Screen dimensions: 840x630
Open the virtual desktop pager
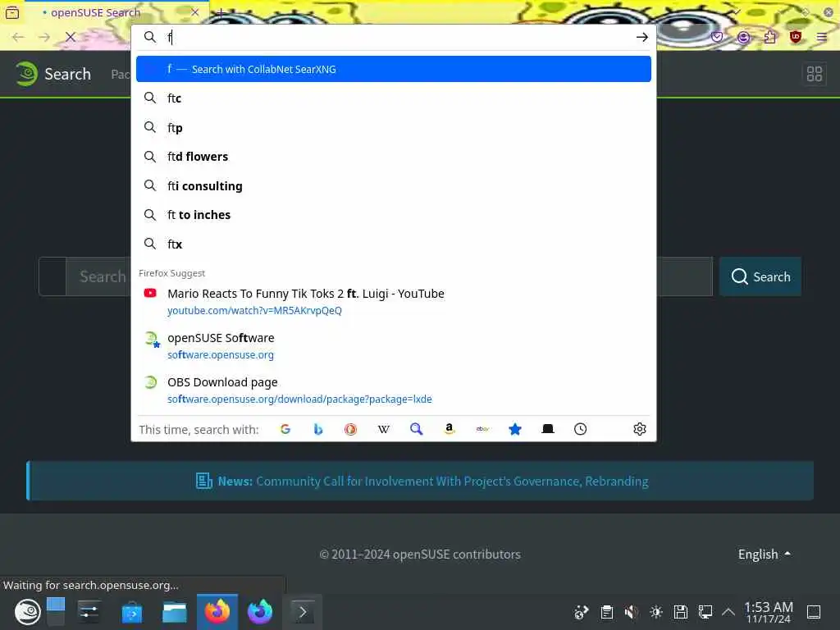56,612
